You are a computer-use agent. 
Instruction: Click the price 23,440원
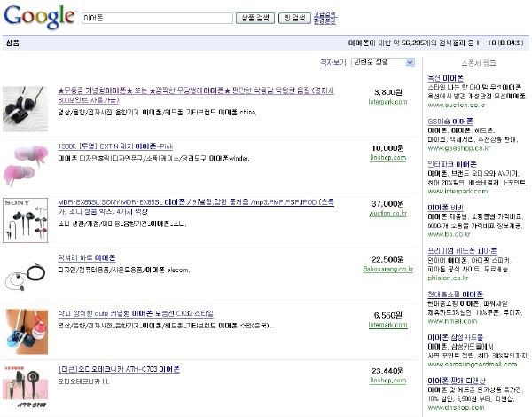(x=387, y=371)
